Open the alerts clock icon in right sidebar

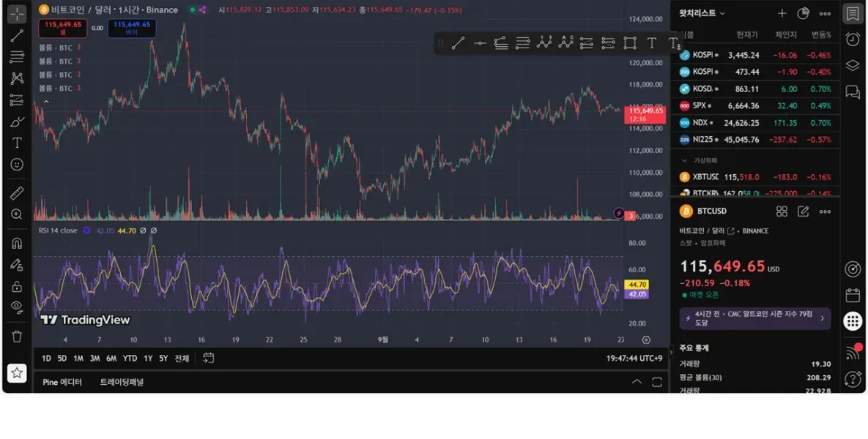pos(852,39)
